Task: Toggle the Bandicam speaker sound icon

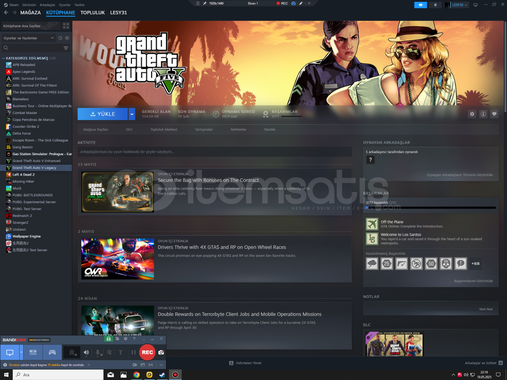Action: click(86, 352)
